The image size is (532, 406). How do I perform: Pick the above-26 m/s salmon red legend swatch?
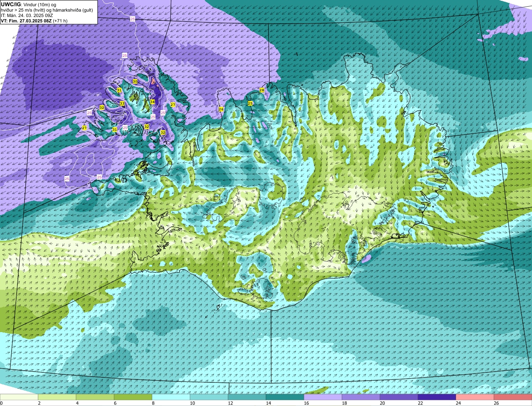coord(513,397)
